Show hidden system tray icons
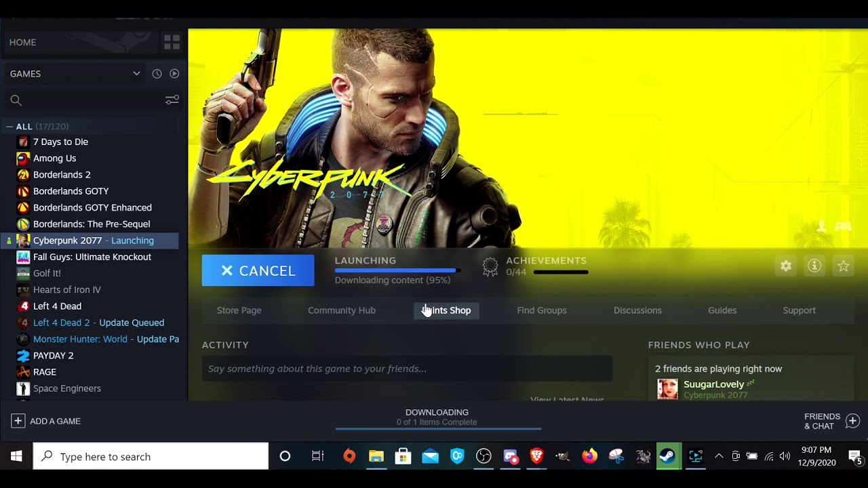Screen dimensions: 868x488 point(719,456)
